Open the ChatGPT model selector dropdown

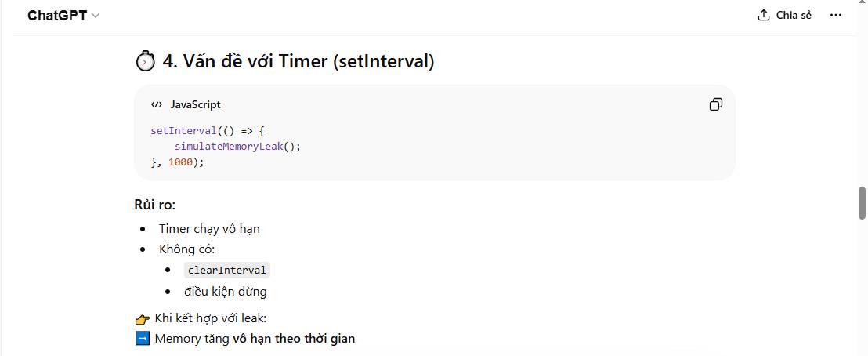[63, 16]
